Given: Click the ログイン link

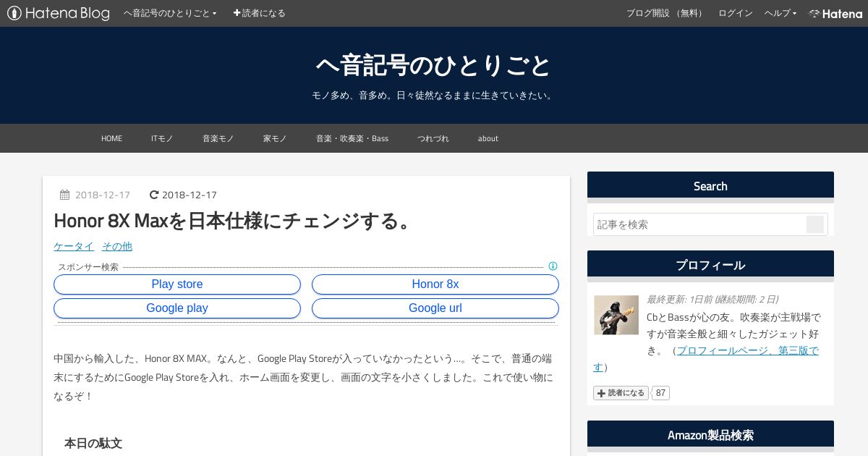Looking at the screenshot, I should click(x=735, y=13).
